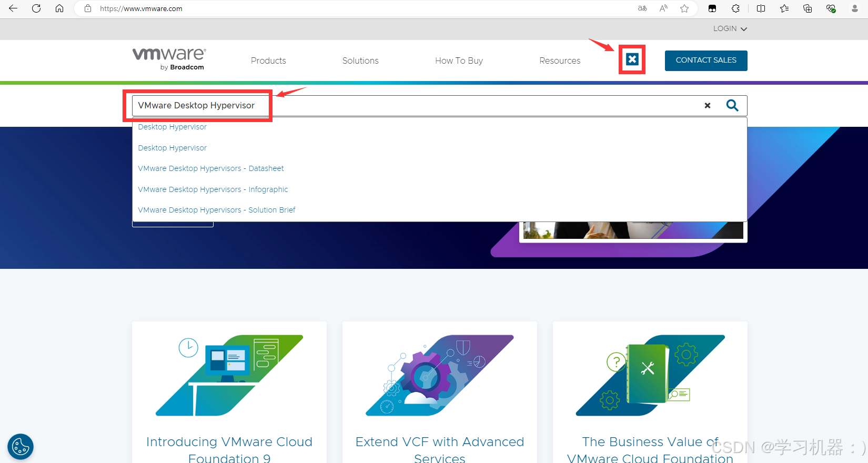868x463 pixels.
Task: Select second Desktop Hypervisor suggestion
Action: point(172,148)
